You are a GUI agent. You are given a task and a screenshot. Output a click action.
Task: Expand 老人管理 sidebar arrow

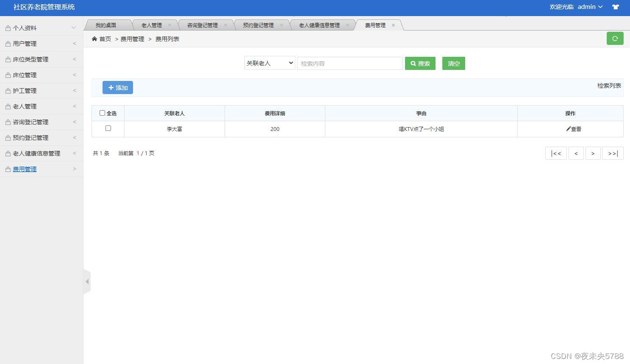[x=75, y=106]
